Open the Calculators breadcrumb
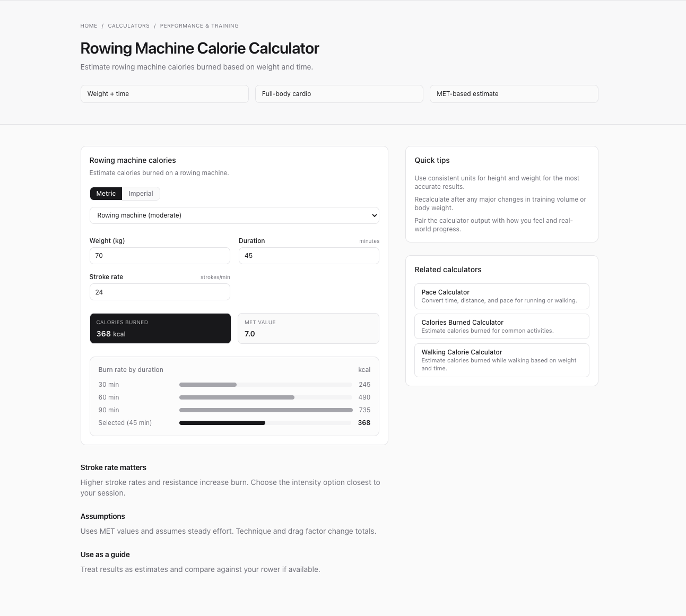The width and height of the screenshot is (686, 616). pos(128,25)
